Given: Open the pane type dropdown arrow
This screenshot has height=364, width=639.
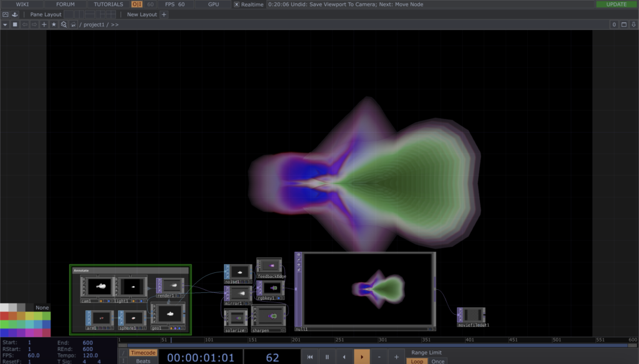Looking at the screenshot, I should click(5, 25).
